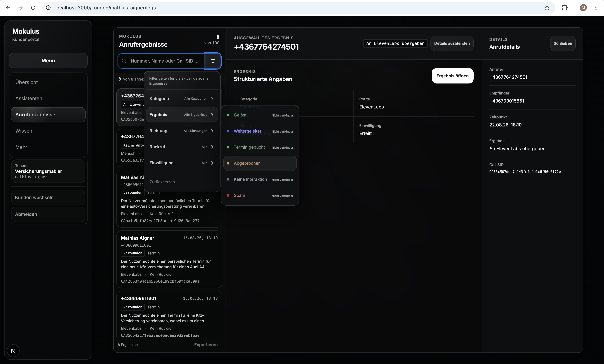Open Mehr in the sidebar
This screenshot has height=364, width=604.
(48, 147)
